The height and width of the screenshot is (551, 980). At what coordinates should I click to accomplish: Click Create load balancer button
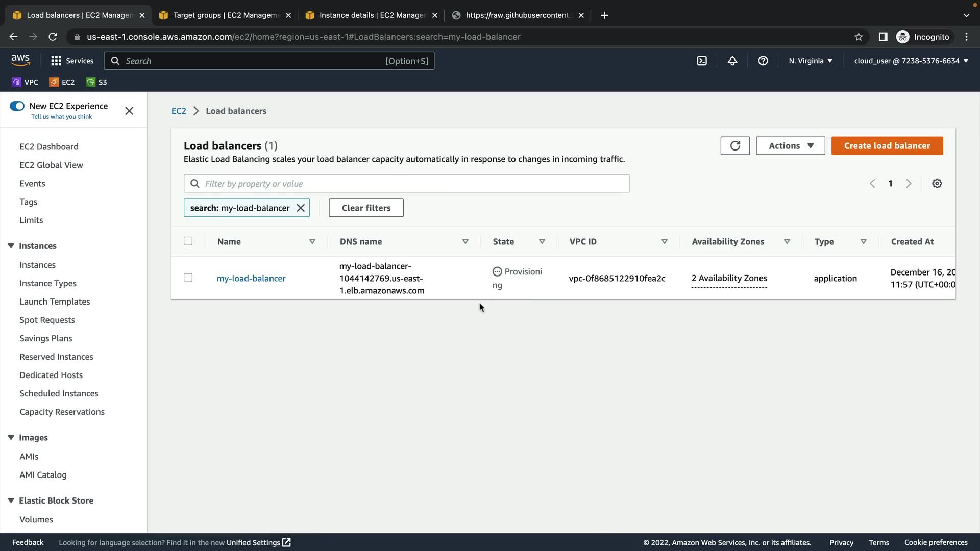tap(887, 146)
